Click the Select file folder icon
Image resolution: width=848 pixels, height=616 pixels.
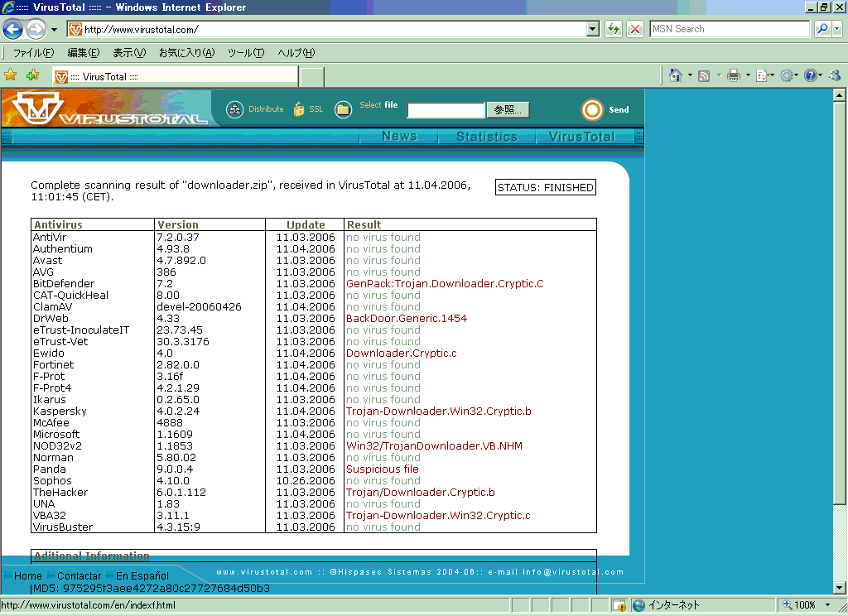343,110
